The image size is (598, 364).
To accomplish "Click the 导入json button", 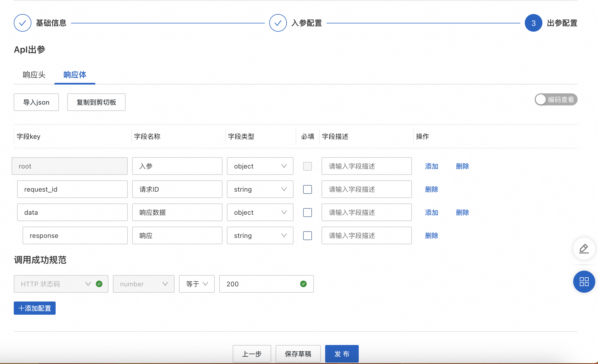I will [36, 102].
